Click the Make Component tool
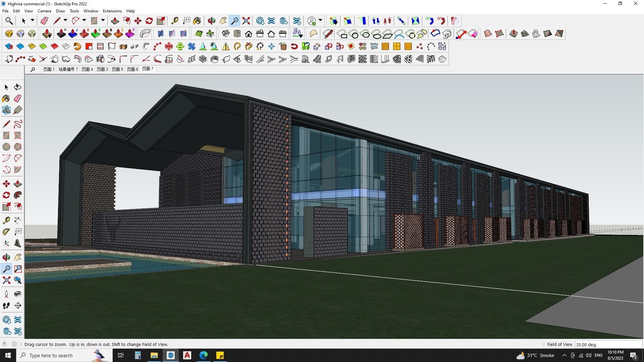The image size is (644, 362). click(x=6, y=110)
